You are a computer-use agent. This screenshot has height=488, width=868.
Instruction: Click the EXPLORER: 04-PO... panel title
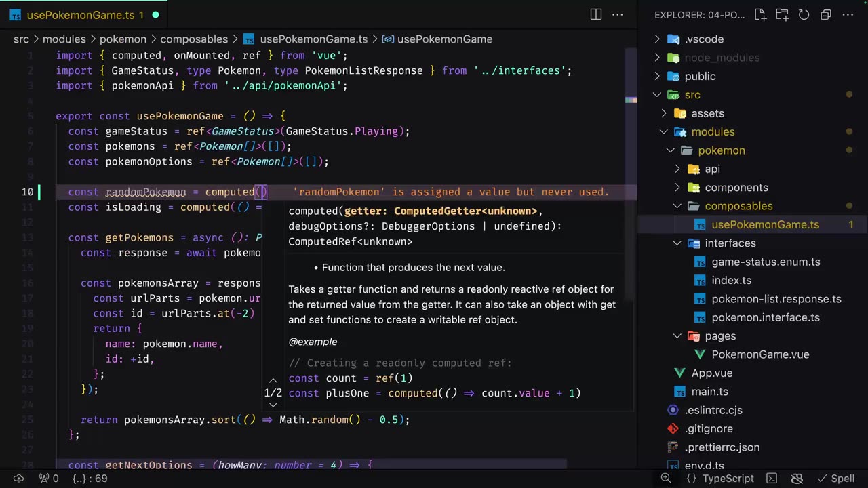(700, 14)
